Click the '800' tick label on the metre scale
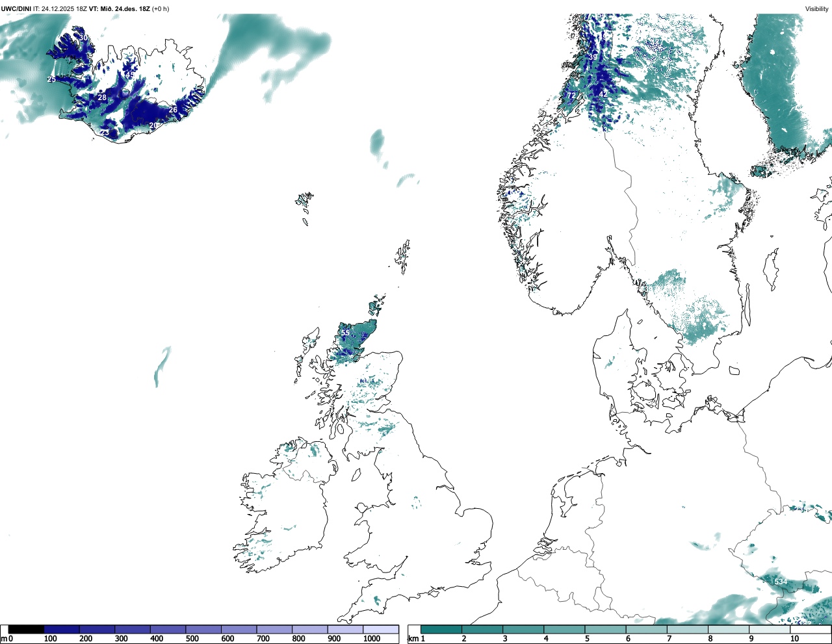 pyautogui.click(x=299, y=639)
